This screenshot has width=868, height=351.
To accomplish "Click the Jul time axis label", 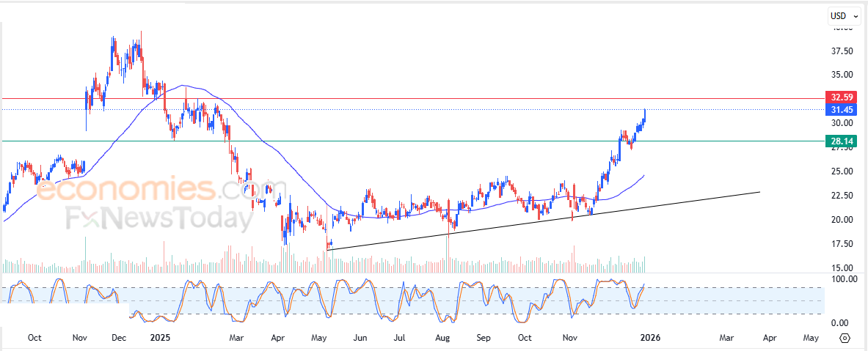I will click(x=400, y=337).
